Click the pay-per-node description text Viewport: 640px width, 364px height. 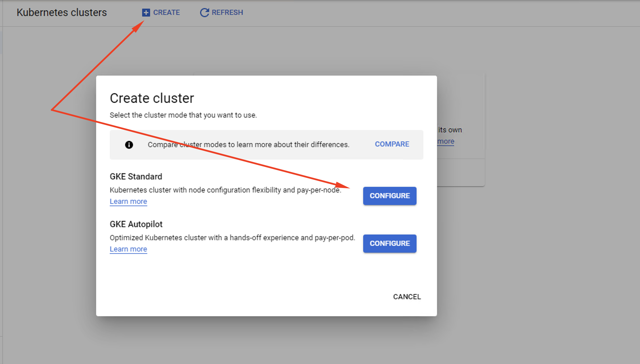pyautogui.click(x=225, y=190)
